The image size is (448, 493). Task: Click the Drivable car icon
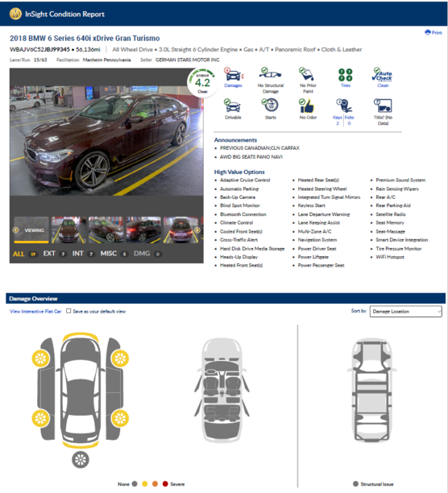coord(232,106)
